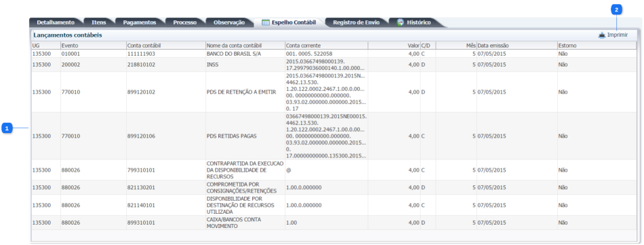Click the Nome da conta contábil header
This screenshot has height=245, width=644.
pyautogui.click(x=245, y=45)
